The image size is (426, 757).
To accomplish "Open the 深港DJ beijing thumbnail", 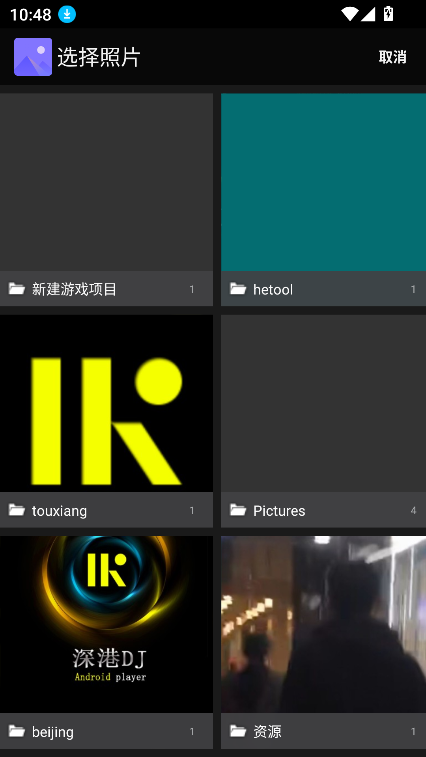I will 106,624.
